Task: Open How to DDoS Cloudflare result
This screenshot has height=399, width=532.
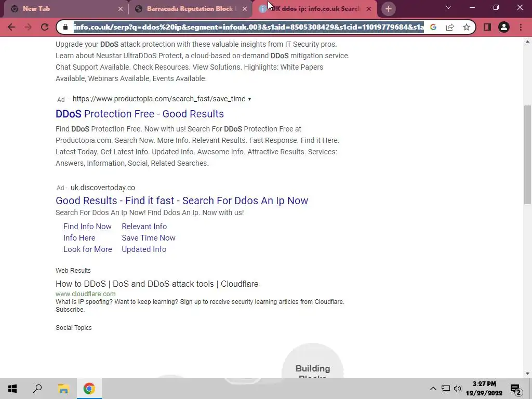Action: point(157,284)
